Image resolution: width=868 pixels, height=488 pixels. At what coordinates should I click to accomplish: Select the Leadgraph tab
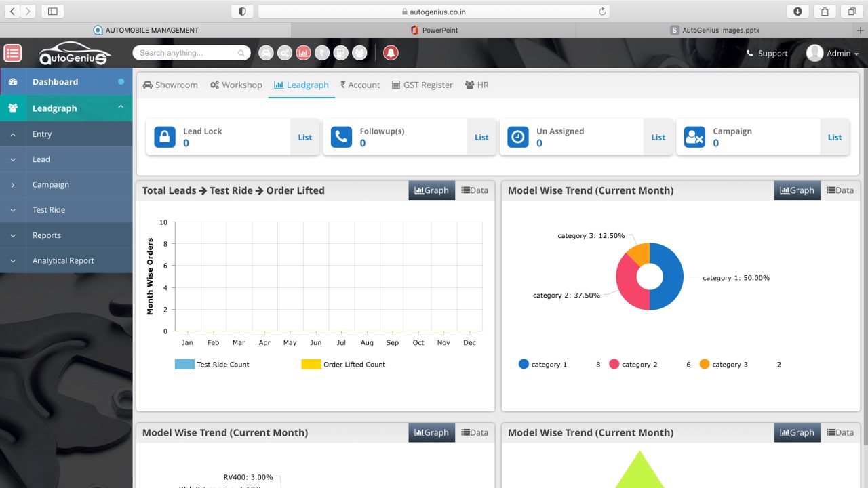tap(301, 85)
